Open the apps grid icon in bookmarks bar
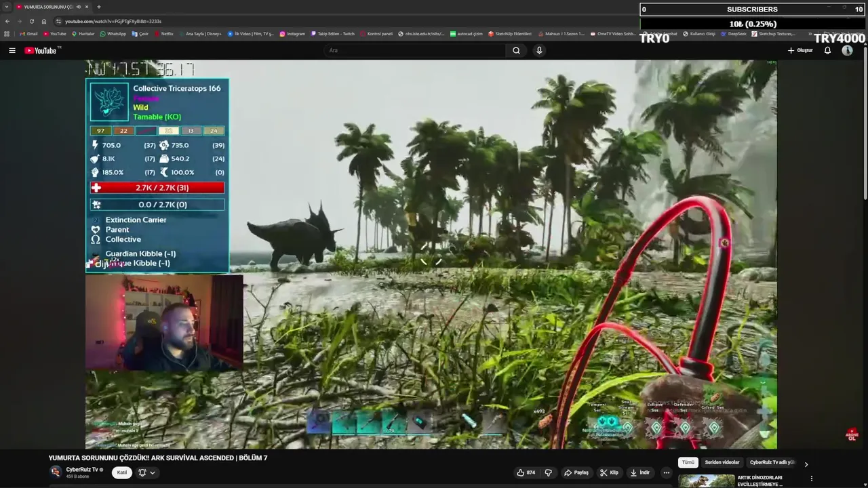Viewport: 868px width, 488px height. point(7,34)
